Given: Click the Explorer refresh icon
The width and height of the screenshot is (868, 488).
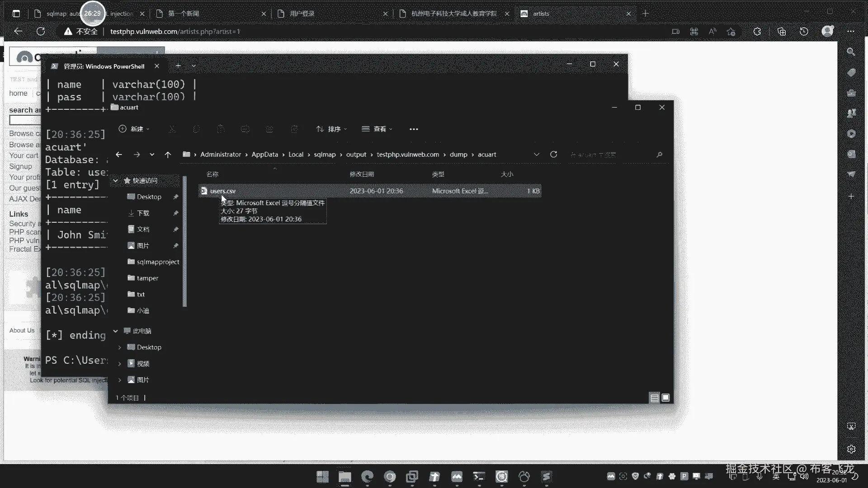Looking at the screenshot, I should click(x=553, y=155).
